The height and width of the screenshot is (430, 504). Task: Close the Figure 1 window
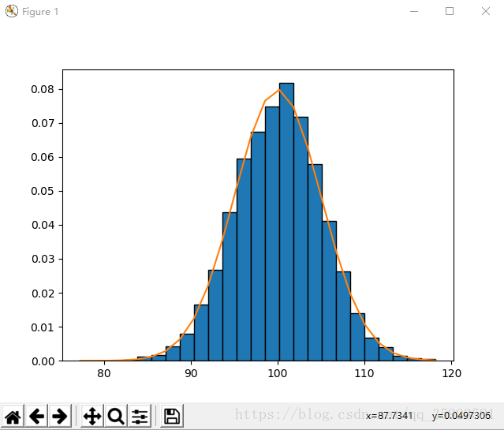click(x=486, y=12)
